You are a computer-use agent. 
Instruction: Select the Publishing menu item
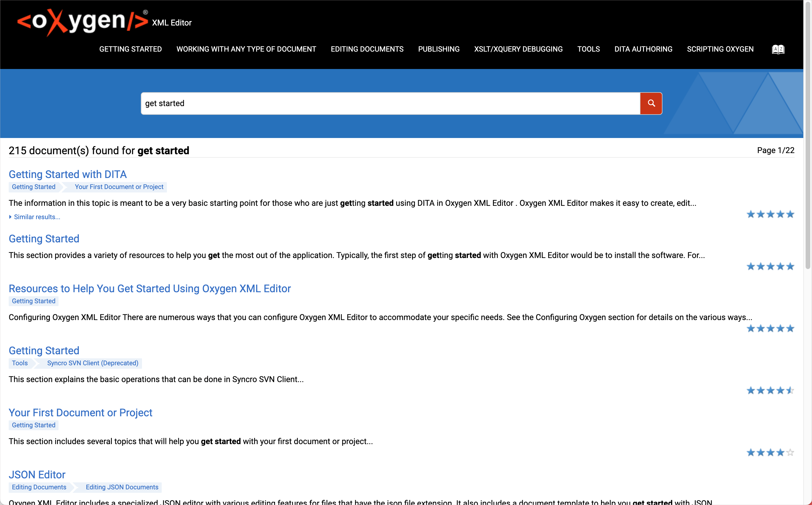click(438, 49)
